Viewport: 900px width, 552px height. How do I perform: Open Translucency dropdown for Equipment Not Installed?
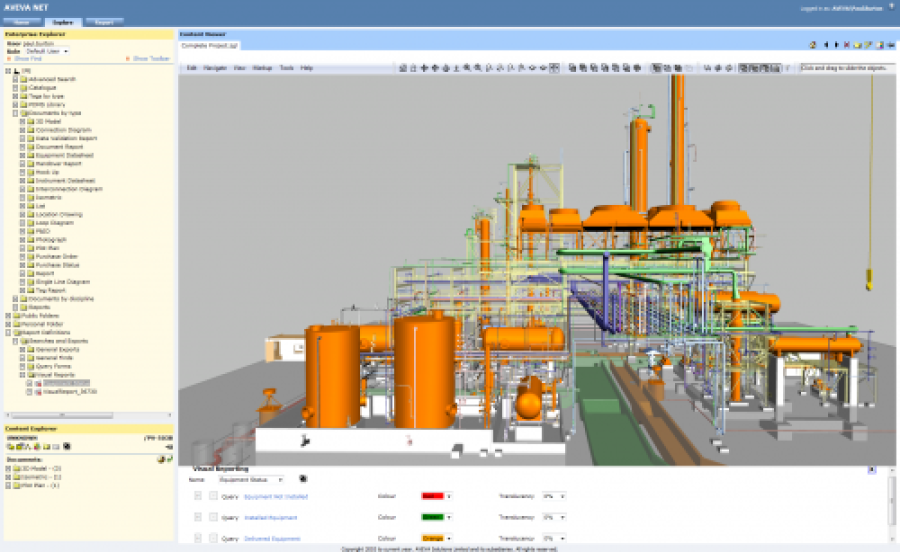(554, 496)
